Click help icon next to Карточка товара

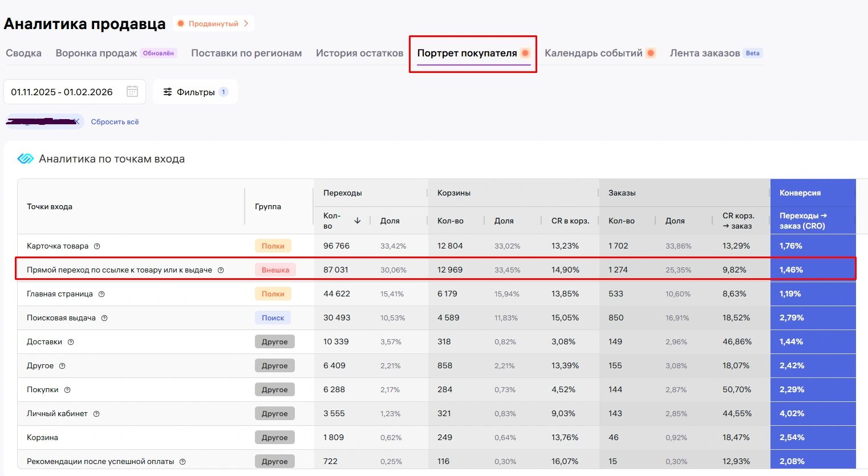click(97, 246)
